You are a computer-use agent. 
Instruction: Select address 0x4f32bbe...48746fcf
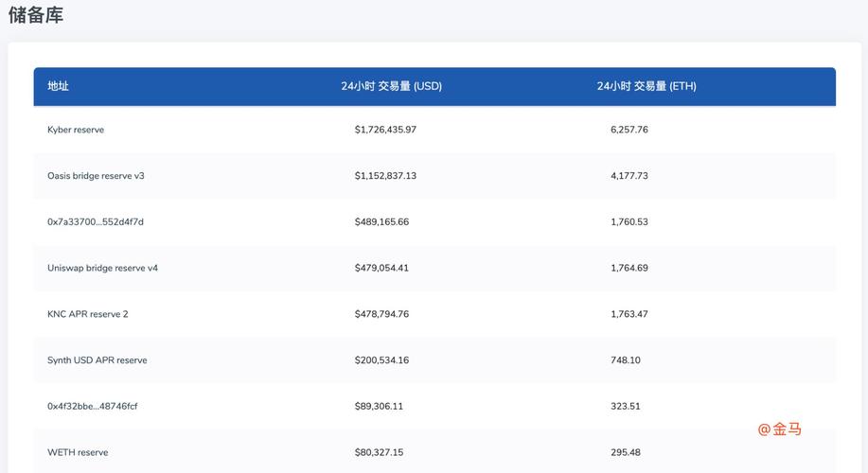(92, 407)
